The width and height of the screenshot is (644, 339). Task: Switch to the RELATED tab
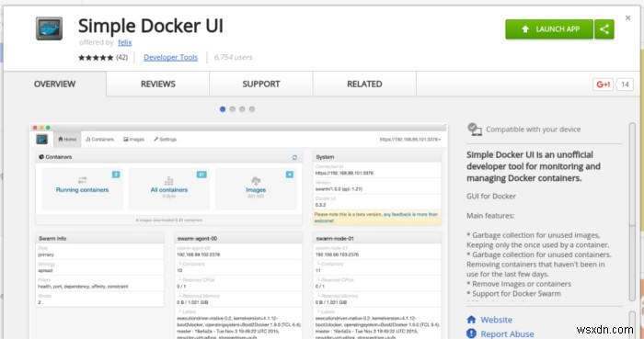pos(364,84)
